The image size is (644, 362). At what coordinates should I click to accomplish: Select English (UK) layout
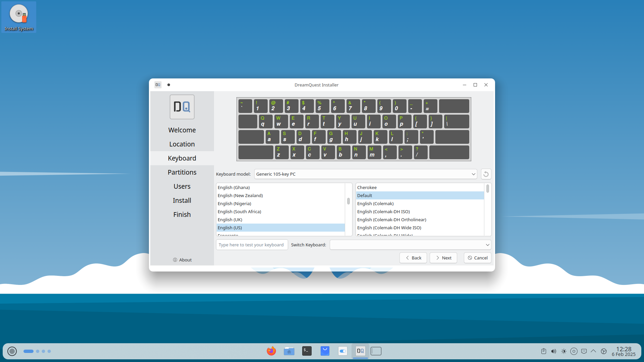click(230, 220)
